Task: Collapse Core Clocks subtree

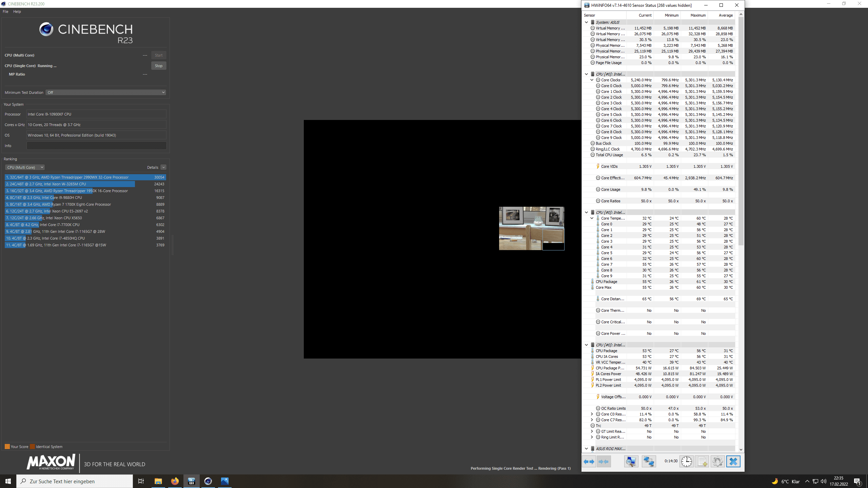Action: (592, 80)
